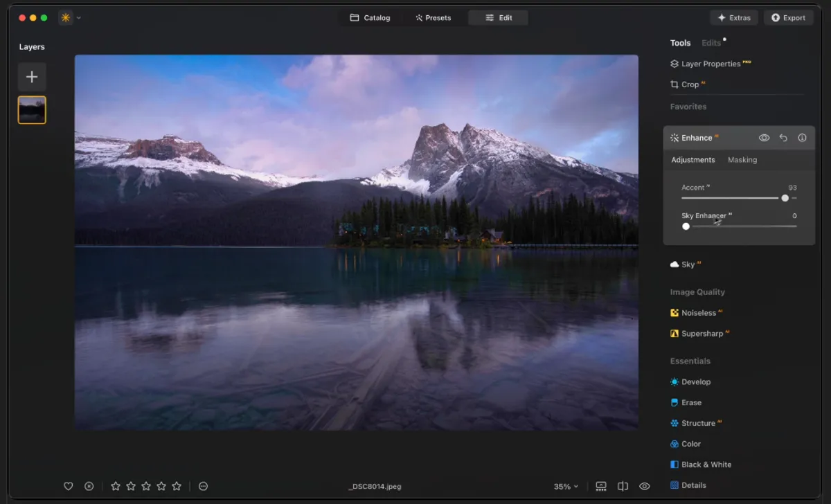Show before/after comparison view
The width and height of the screenshot is (831, 504).
(621, 486)
